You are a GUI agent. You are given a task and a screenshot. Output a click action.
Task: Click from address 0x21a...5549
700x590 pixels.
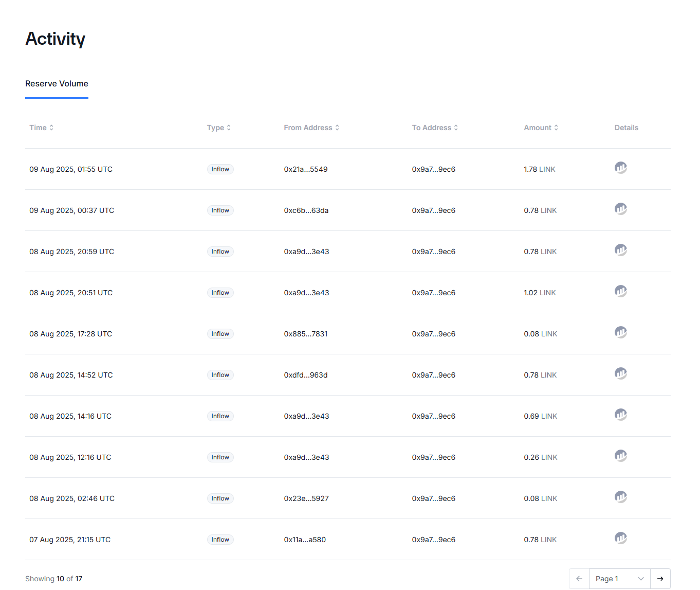click(x=306, y=169)
